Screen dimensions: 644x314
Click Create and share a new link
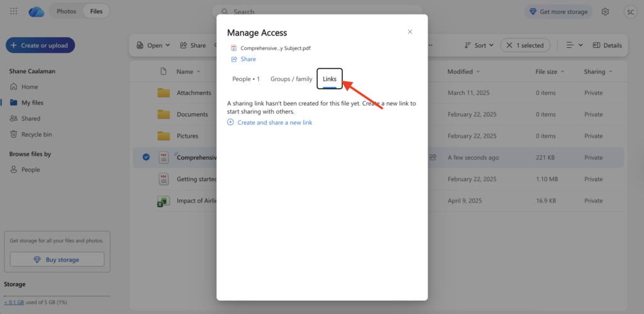point(270,123)
